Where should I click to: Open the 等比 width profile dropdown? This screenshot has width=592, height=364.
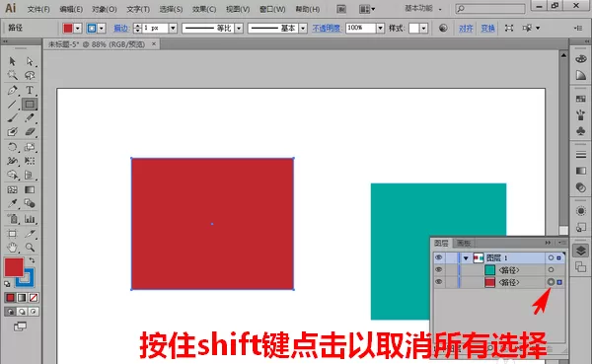tap(239, 29)
